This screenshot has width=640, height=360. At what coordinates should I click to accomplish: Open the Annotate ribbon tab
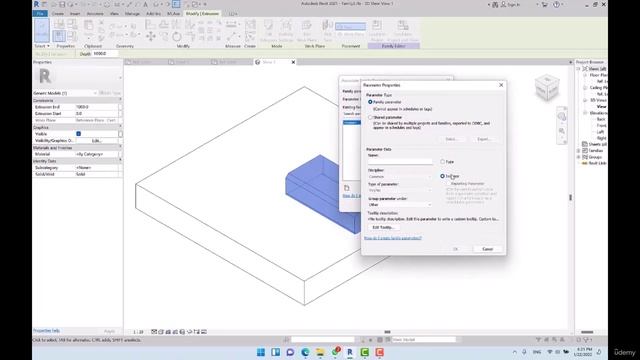(95, 13)
